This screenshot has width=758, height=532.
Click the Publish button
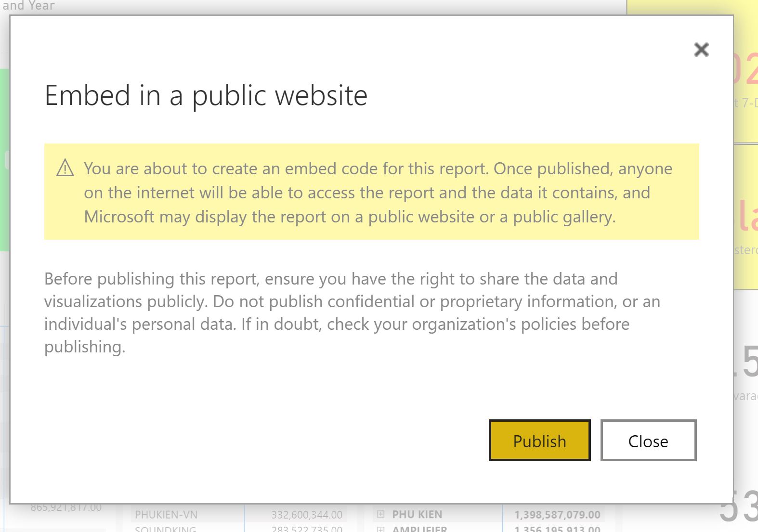tap(539, 441)
